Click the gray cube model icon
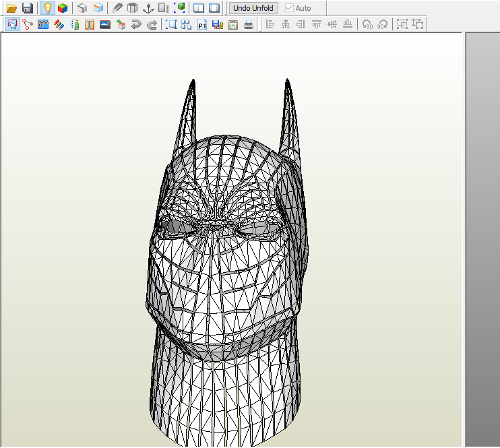Viewport: 500px width, 448px height. (x=82, y=8)
